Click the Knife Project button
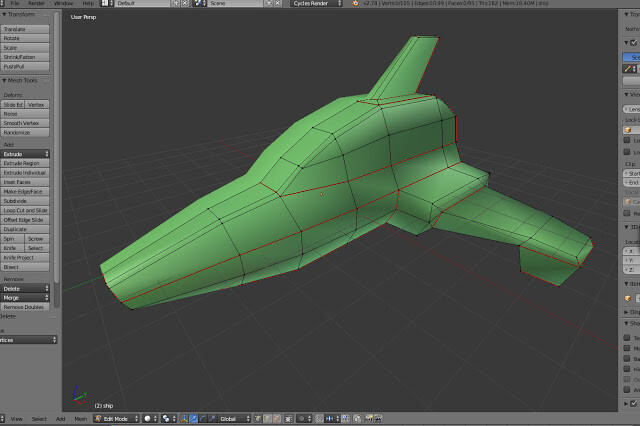640x426 pixels. coord(25,257)
